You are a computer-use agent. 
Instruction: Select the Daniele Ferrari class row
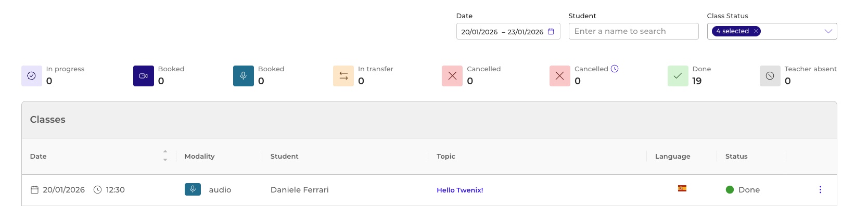429,190
